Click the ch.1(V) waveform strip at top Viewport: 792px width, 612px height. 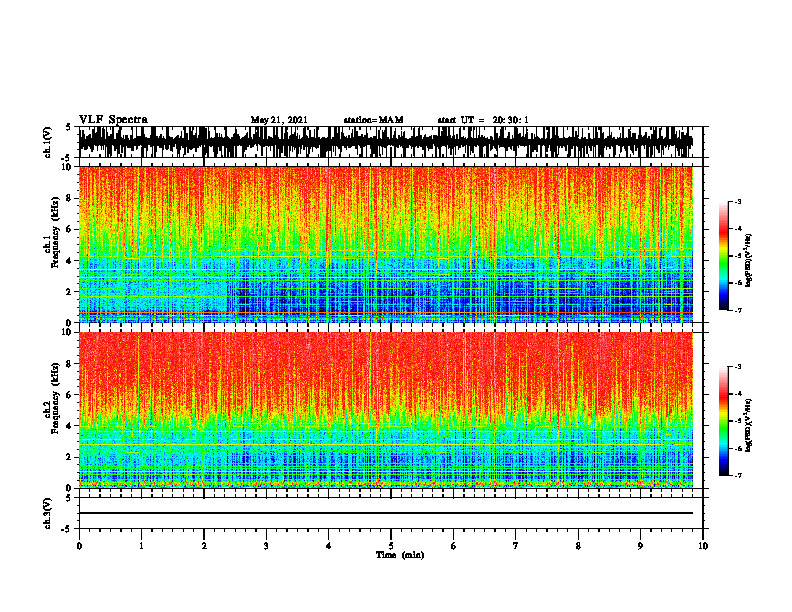385,142
